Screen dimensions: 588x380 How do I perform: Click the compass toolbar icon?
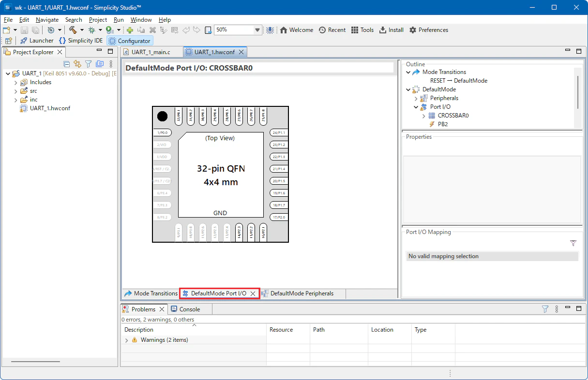pyautogui.click(x=51, y=30)
